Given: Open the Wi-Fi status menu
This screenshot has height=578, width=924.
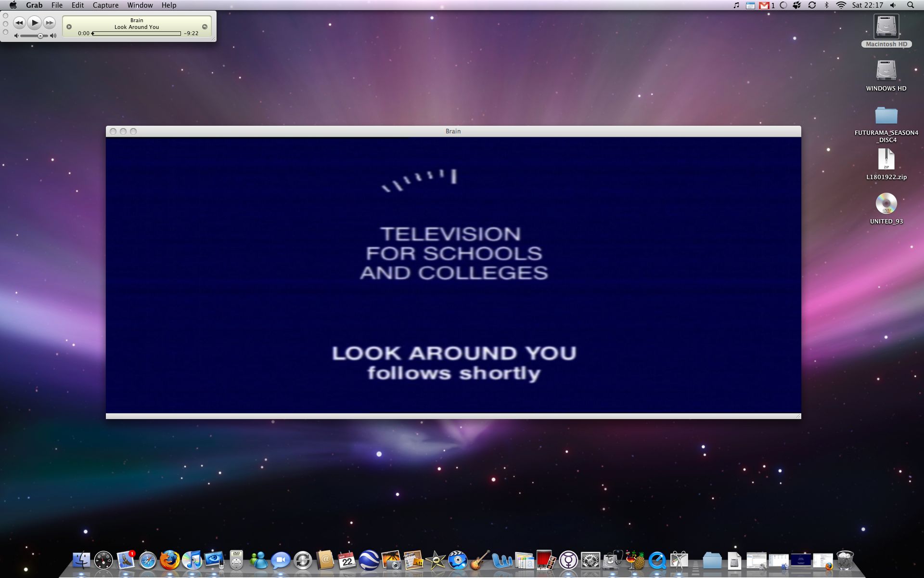Looking at the screenshot, I should [x=841, y=5].
